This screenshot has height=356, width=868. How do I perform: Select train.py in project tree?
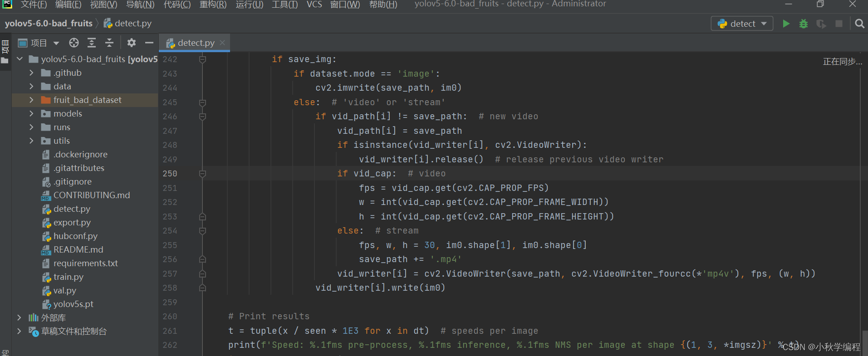[x=69, y=277]
